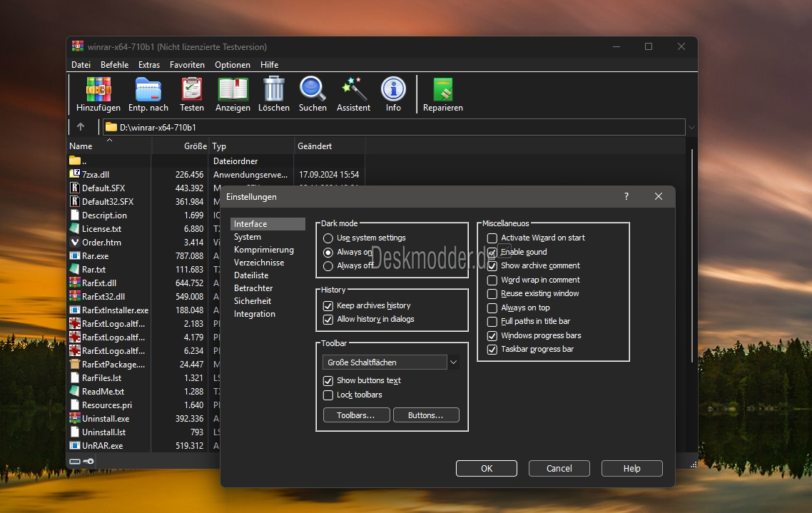Click the Löschen trash icon
The width and height of the screenshot is (812, 513).
coord(274,89)
